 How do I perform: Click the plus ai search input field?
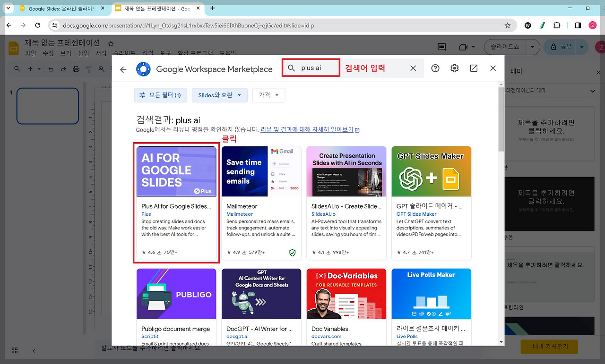(x=311, y=68)
